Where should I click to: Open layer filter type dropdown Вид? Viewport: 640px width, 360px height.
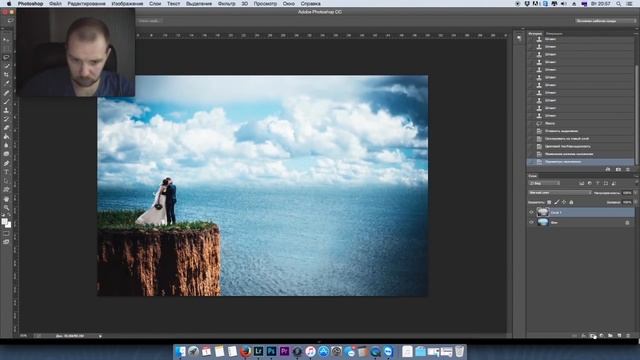tap(544, 183)
